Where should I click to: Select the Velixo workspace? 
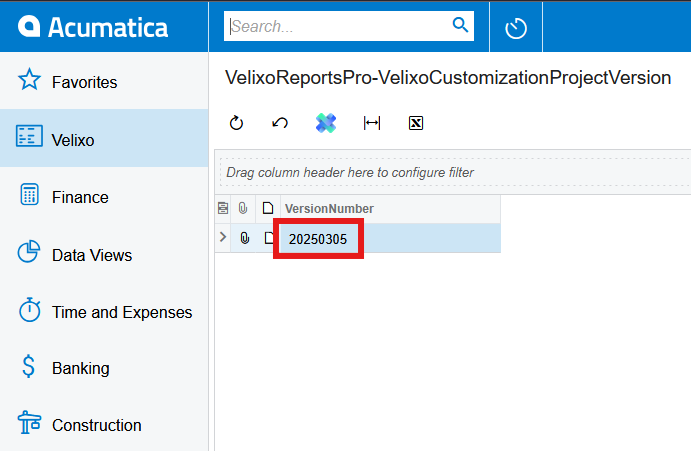click(x=104, y=138)
